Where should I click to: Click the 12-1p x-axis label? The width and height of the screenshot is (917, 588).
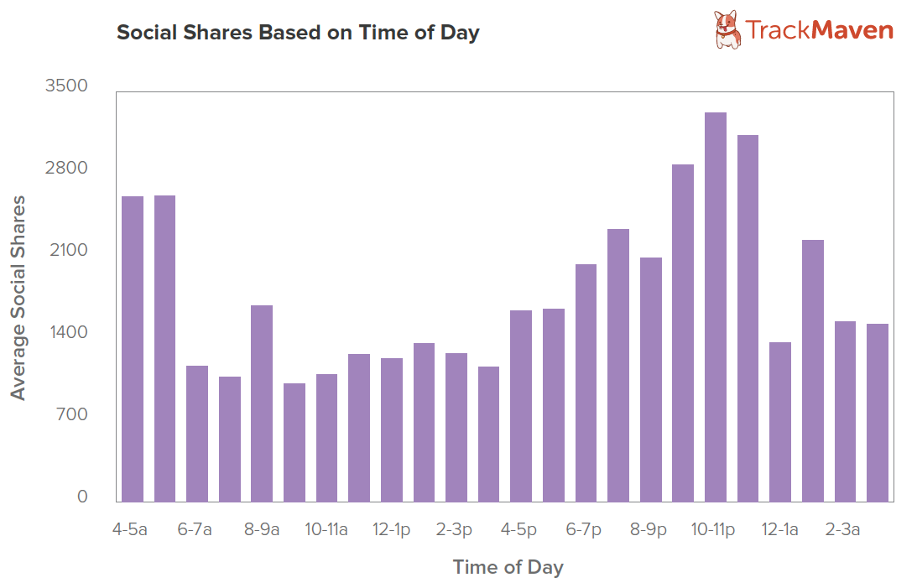(x=391, y=529)
